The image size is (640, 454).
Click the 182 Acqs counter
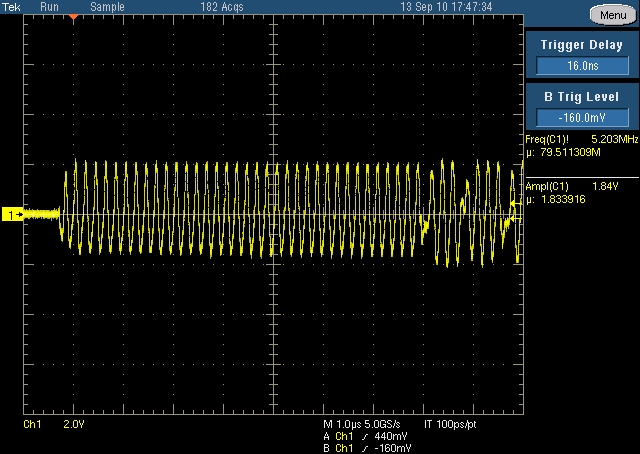coord(222,7)
